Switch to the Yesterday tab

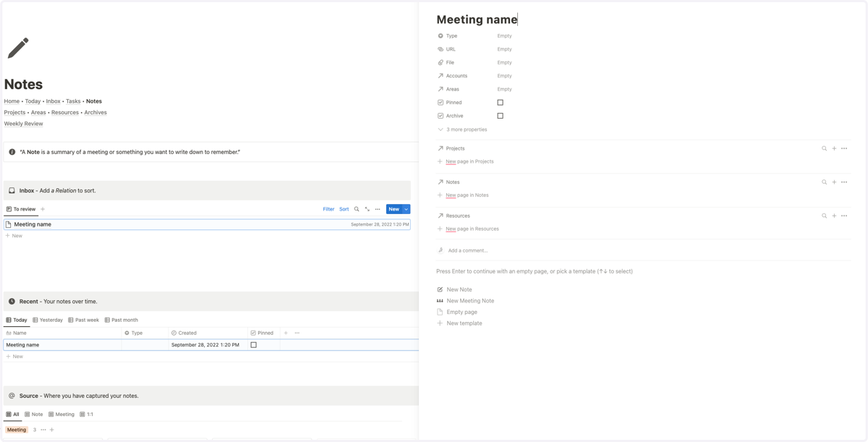point(48,320)
